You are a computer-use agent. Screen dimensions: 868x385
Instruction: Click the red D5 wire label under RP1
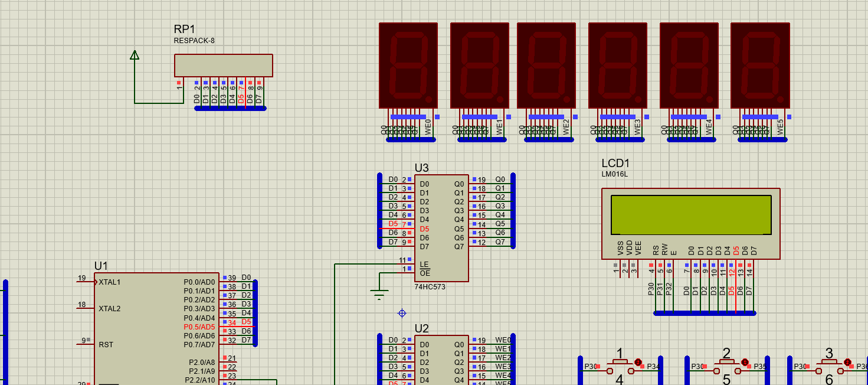[241, 99]
